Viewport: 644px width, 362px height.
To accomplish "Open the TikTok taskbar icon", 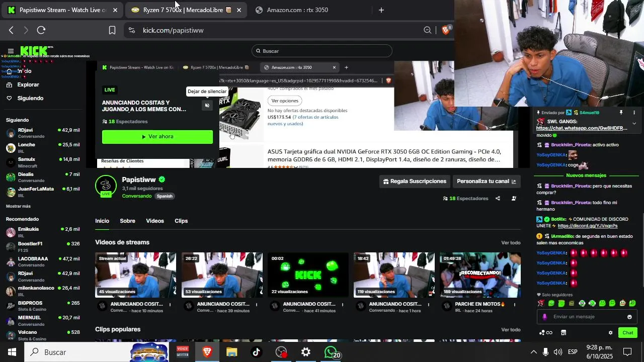I will click(256, 352).
